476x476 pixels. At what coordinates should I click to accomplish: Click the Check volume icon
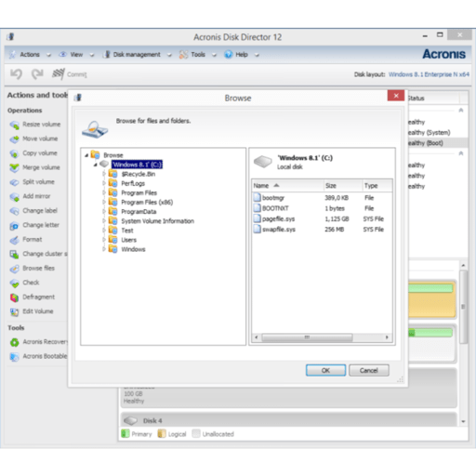14,283
